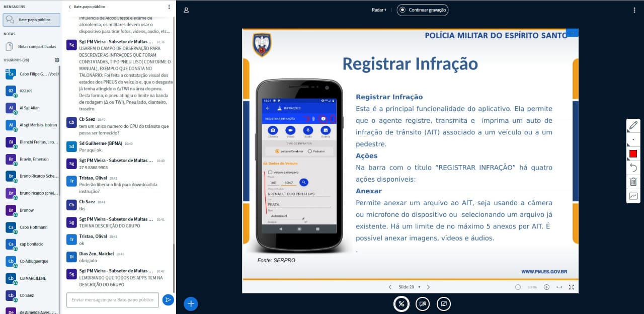Select Bate-papo público in the messages list
The height and width of the screenshot is (314, 644).
(x=31, y=20)
